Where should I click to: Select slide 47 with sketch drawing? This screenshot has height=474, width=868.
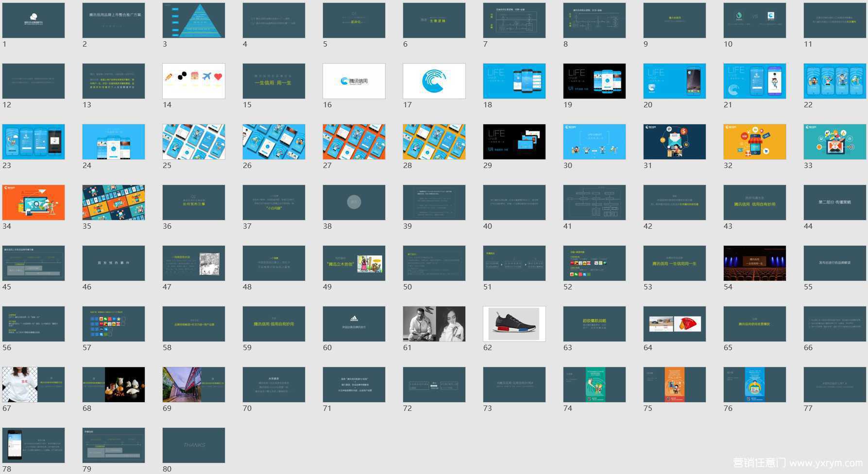194,263
